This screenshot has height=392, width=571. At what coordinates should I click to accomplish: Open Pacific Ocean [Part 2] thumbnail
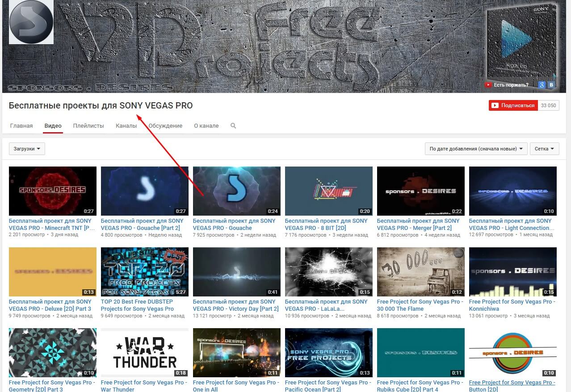click(329, 353)
